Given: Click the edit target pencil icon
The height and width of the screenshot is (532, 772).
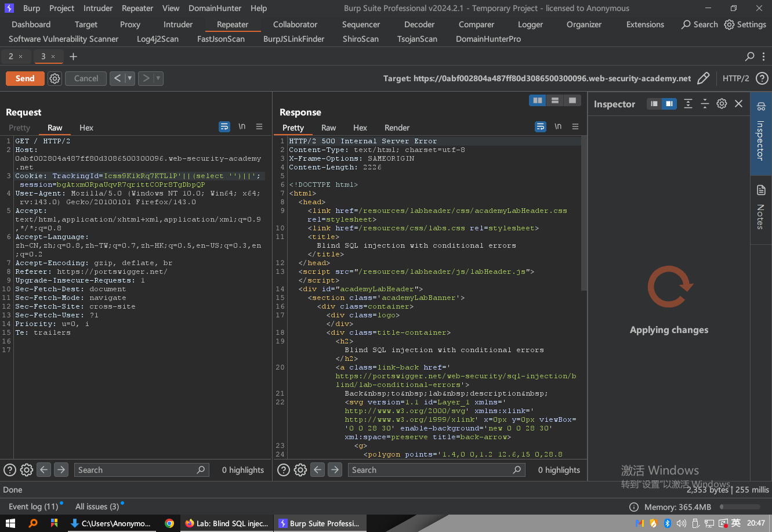Looking at the screenshot, I should 703,78.
